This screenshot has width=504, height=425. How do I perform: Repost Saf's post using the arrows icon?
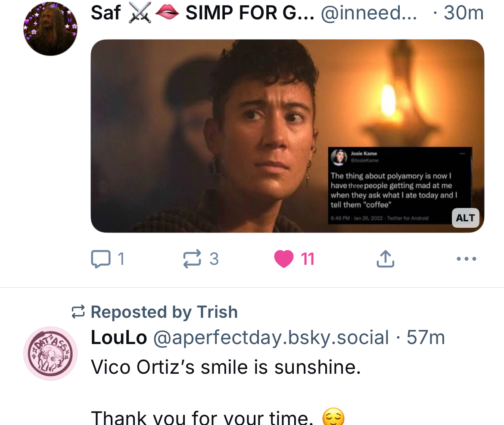click(x=192, y=259)
